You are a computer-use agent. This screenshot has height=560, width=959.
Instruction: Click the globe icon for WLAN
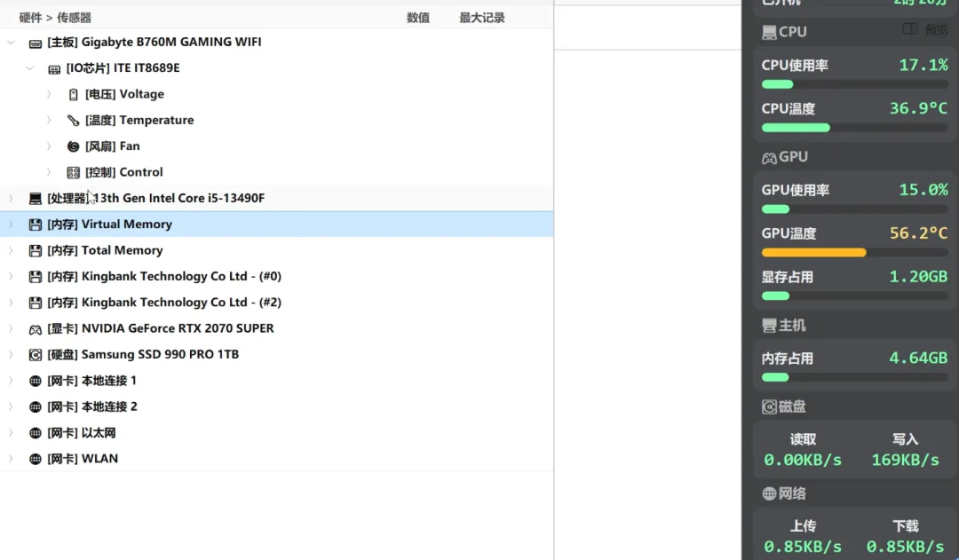[36, 459]
